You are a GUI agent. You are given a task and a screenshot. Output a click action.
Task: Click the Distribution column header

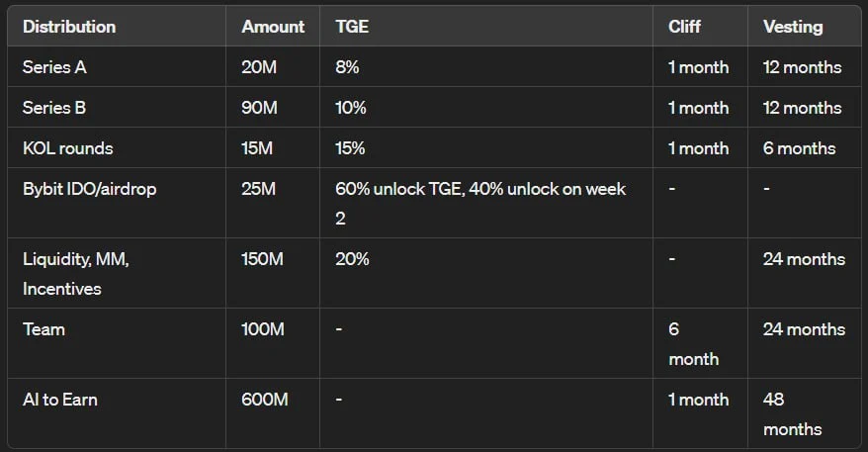[x=69, y=27]
